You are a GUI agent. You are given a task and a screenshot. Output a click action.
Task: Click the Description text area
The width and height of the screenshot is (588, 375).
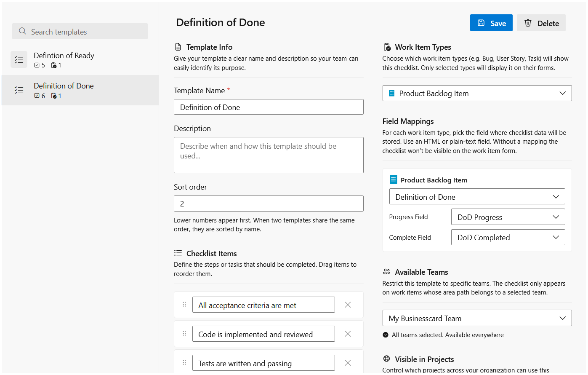(269, 155)
